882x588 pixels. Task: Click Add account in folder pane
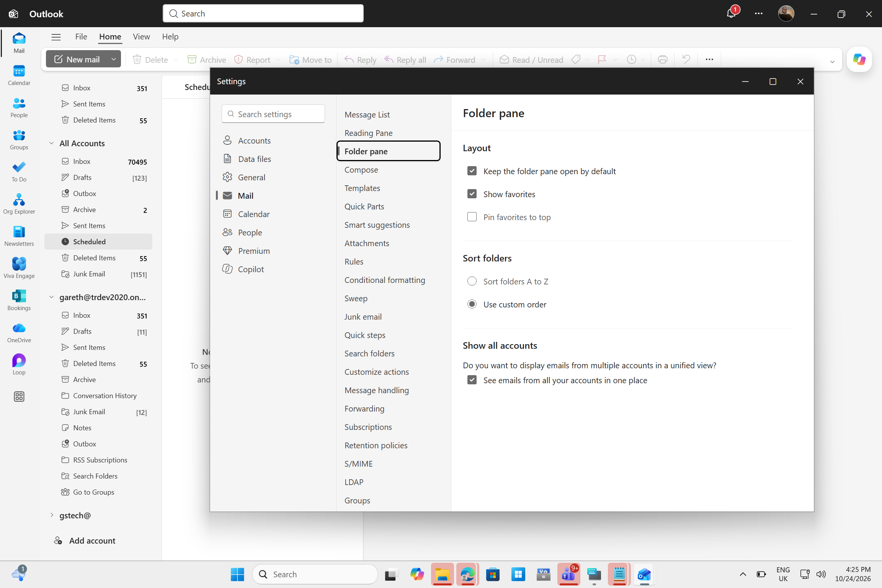[x=85, y=541]
